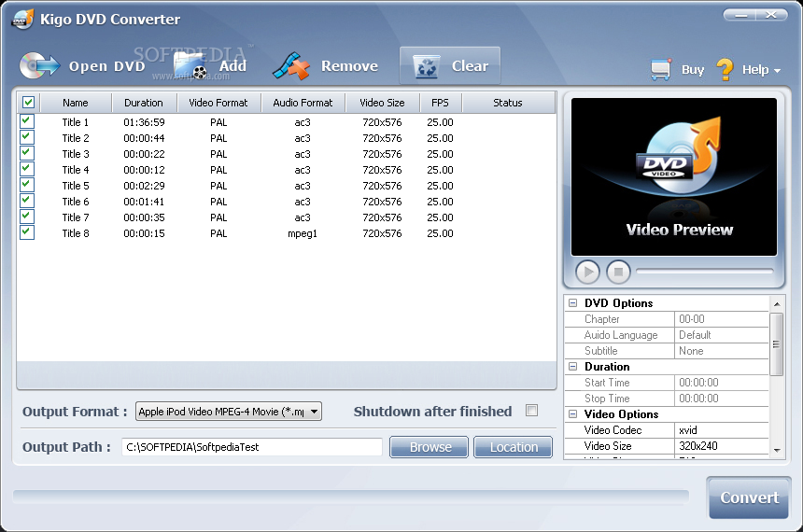Select the Title 8 row name
Viewport: 803px width, 532px height.
point(76,233)
